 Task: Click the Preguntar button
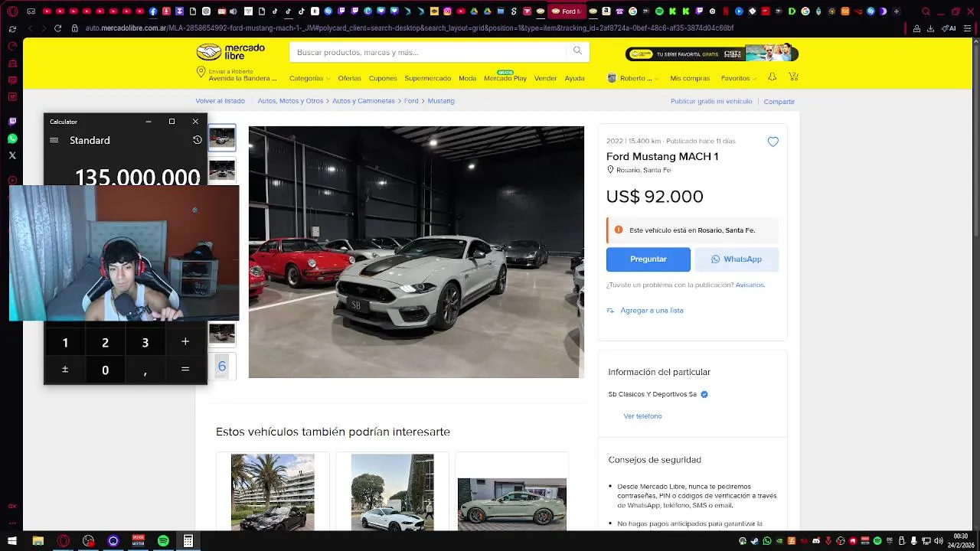coord(648,259)
